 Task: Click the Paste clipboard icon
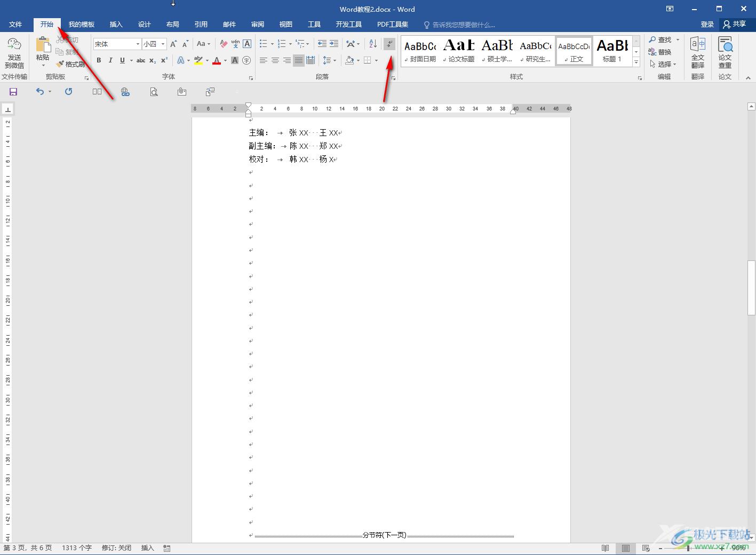click(x=43, y=45)
